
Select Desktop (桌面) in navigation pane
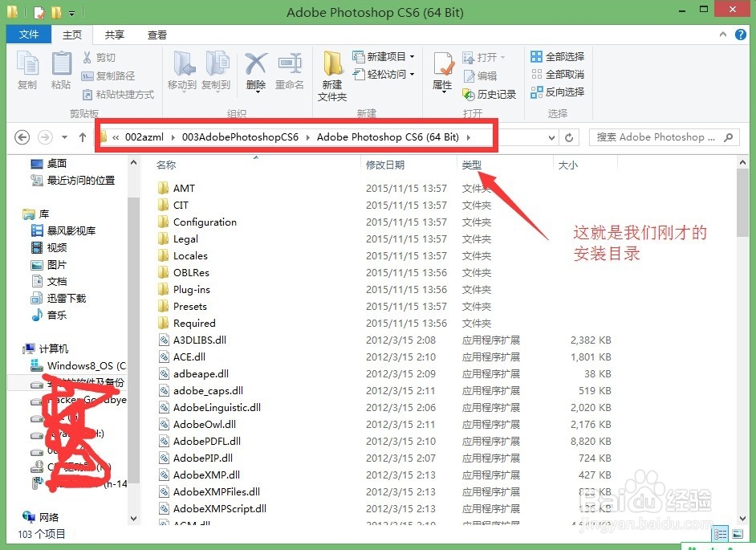click(x=49, y=164)
